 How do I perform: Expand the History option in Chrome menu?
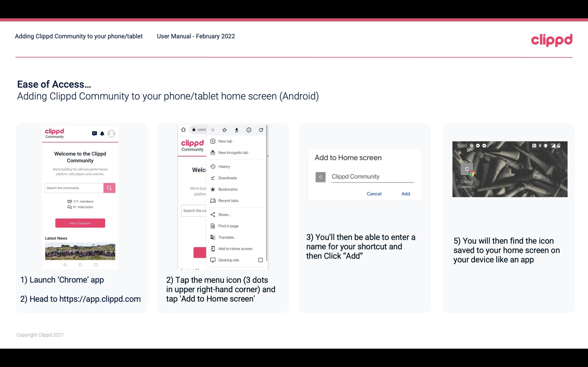coord(224,166)
